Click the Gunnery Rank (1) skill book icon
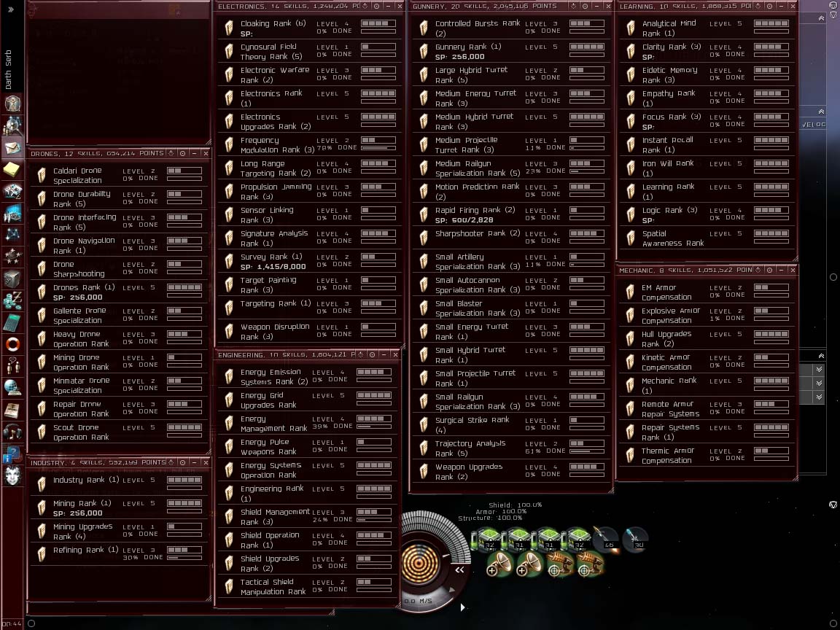The height and width of the screenshot is (630, 840). tap(424, 52)
